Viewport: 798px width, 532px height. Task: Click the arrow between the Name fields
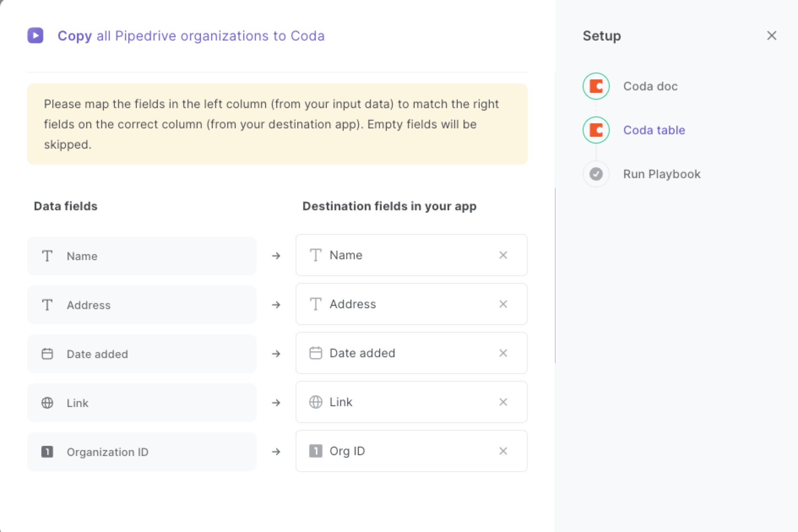pyautogui.click(x=276, y=256)
